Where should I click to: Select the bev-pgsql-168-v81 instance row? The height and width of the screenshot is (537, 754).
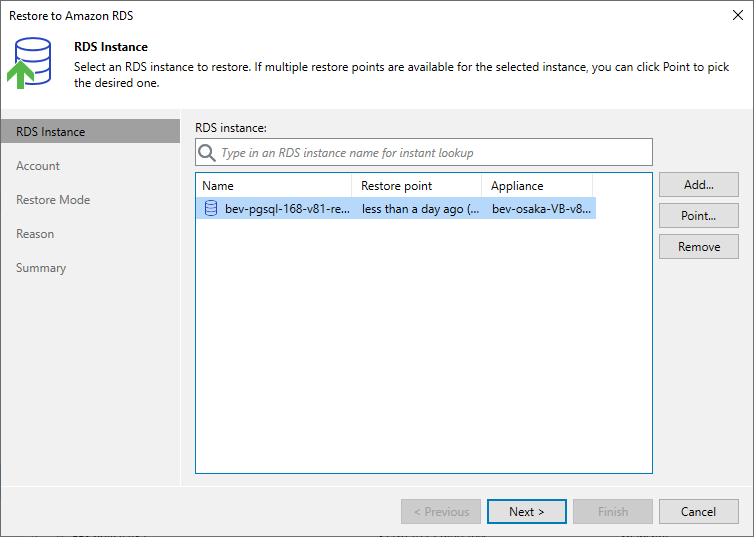coord(396,209)
